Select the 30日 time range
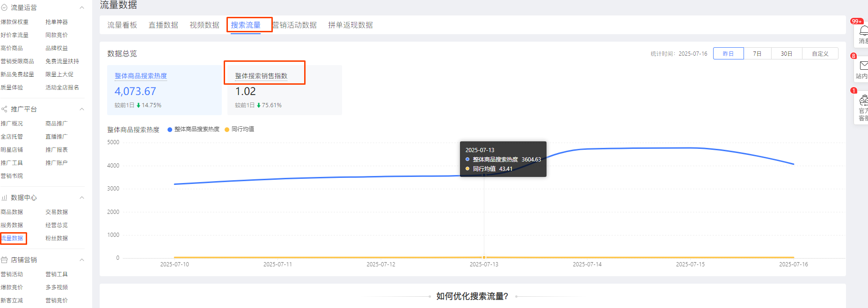868x308 pixels. 786,54
